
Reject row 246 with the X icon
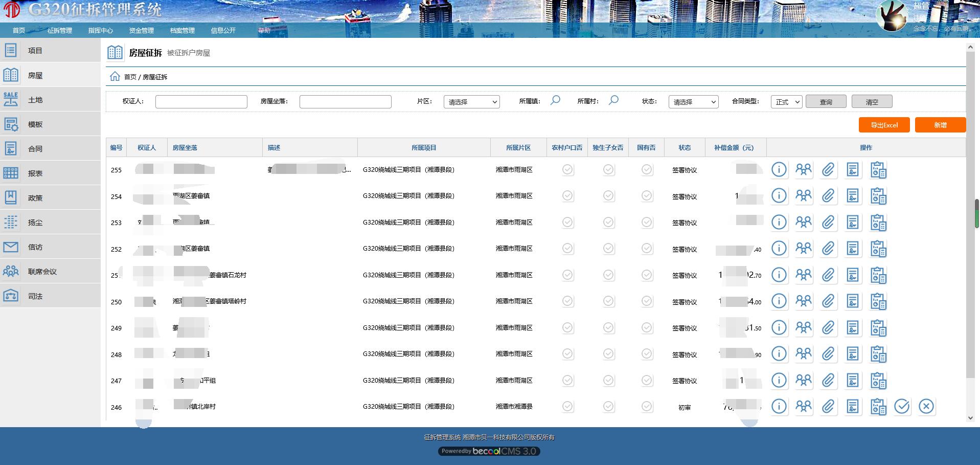pos(926,407)
